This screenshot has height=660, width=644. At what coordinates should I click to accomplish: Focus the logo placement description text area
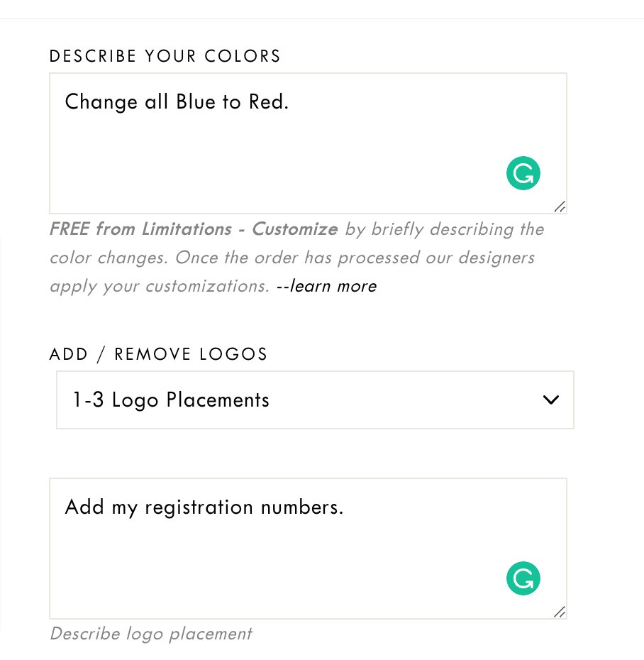click(308, 549)
